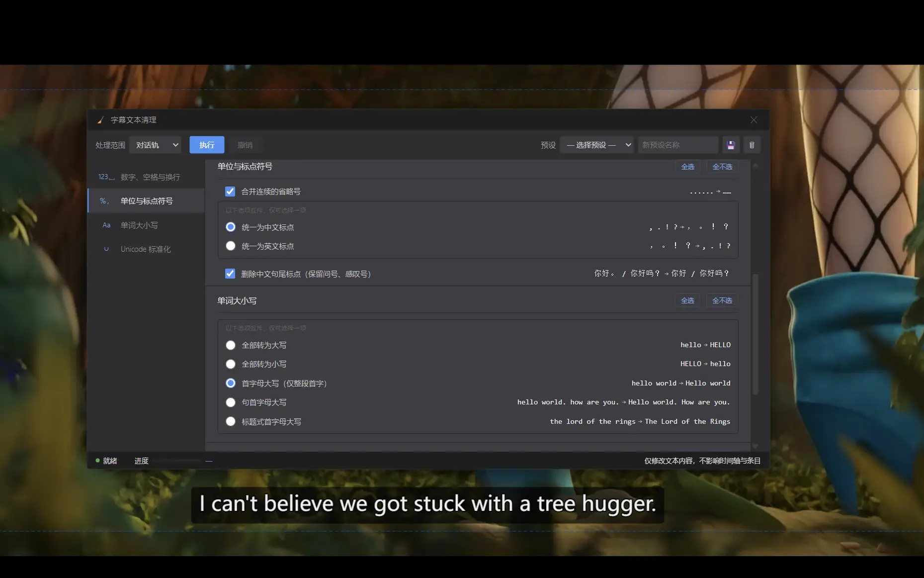Click the delete preset trash icon
The image size is (924, 578).
(752, 145)
